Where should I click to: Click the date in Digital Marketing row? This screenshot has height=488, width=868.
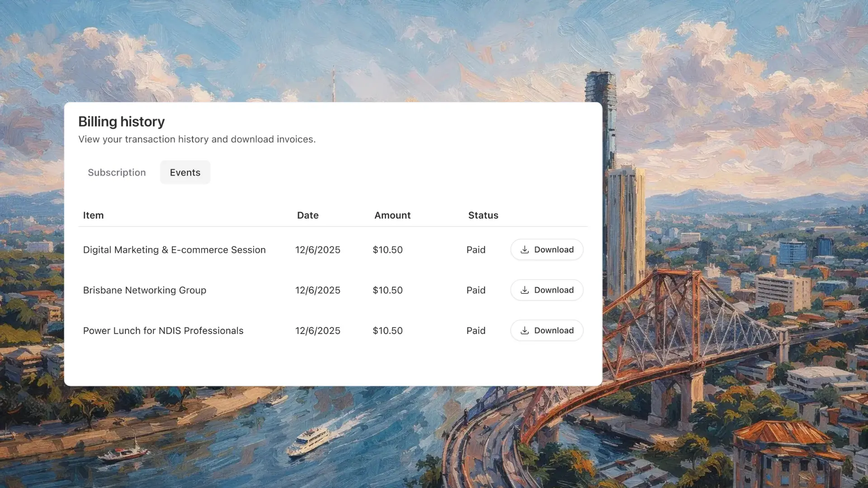pos(318,250)
